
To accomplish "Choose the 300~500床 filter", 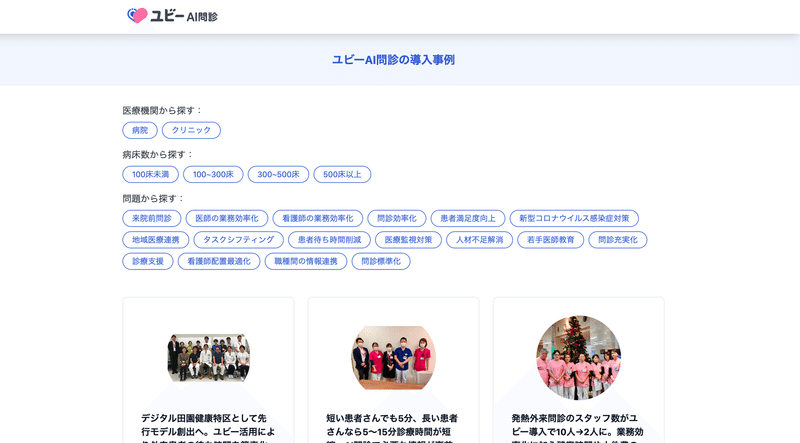I will click(x=279, y=174).
